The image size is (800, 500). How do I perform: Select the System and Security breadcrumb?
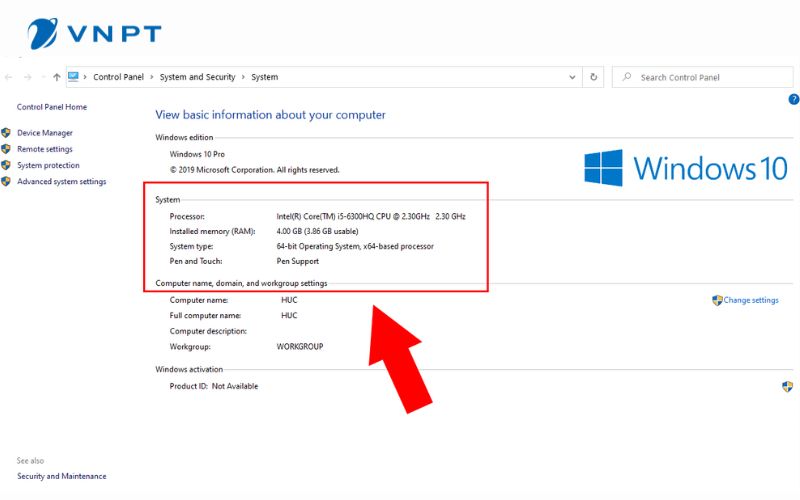point(197,77)
